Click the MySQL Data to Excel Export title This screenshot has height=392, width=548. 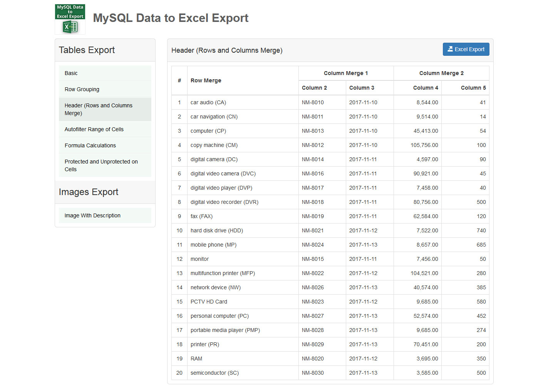(171, 18)
